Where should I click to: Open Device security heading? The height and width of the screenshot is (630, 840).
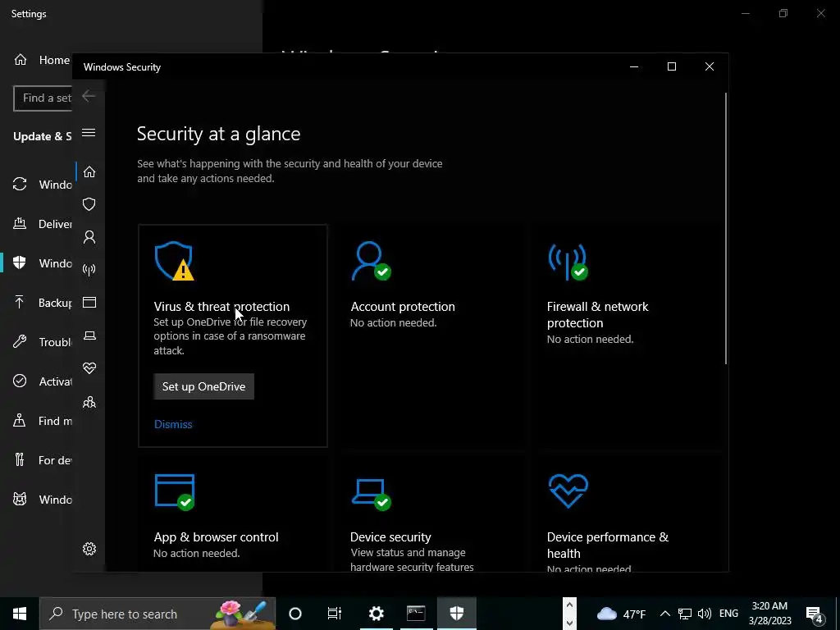(x=390, y=536)
